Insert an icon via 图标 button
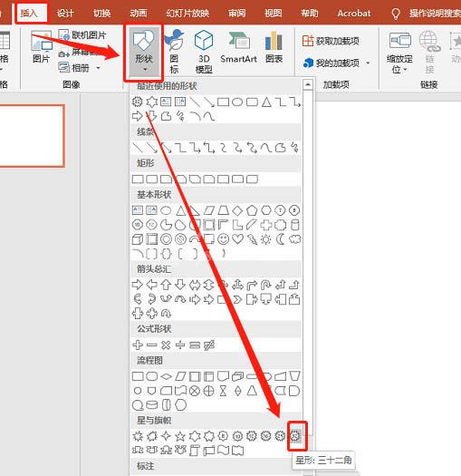The width and height of the screenshot is (461, 476). (174, 52)
